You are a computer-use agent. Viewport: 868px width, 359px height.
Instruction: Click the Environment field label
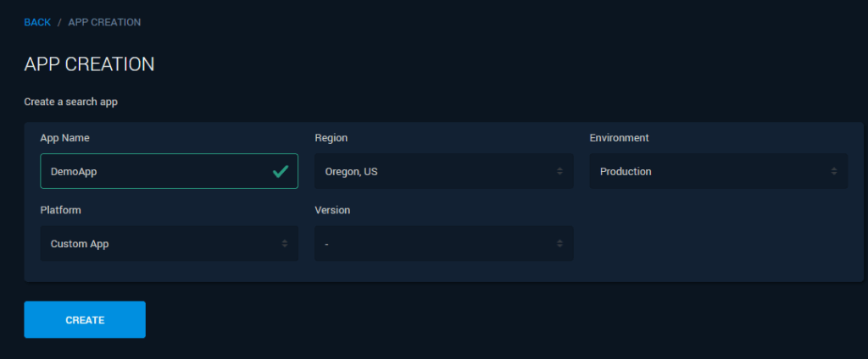tap(619, 138)
